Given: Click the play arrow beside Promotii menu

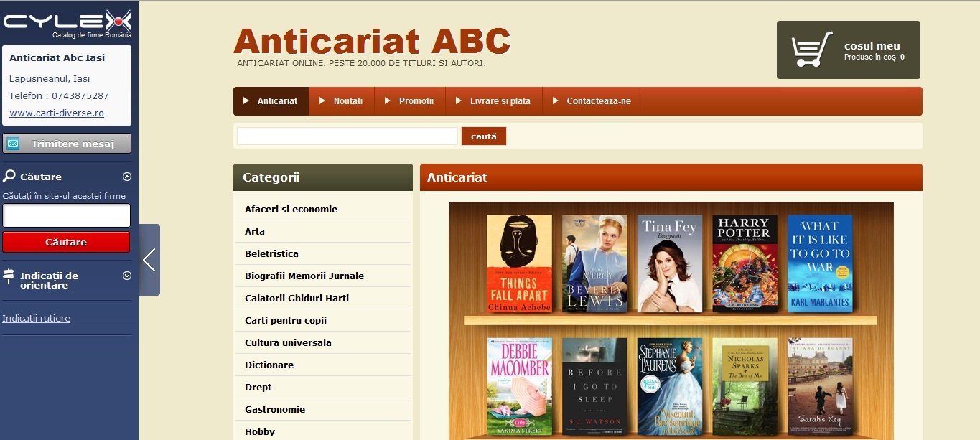Looking at the screenshot, I should [x=388, y=100].
